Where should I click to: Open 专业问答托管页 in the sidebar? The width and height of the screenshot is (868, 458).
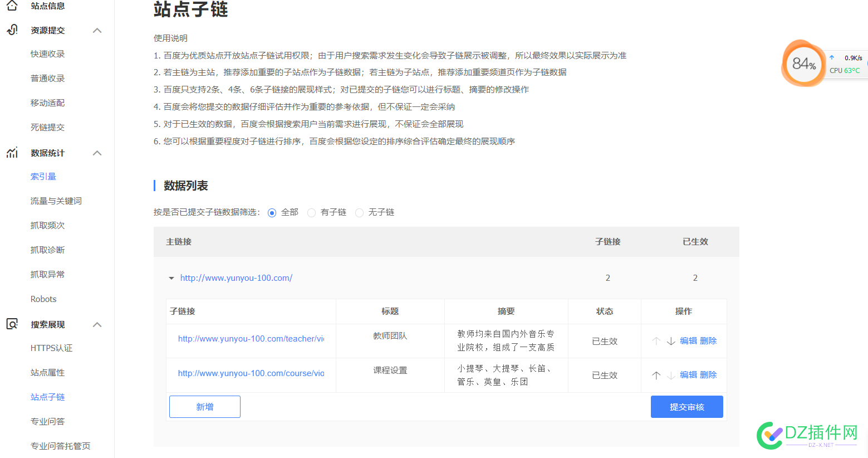point(61,446)
